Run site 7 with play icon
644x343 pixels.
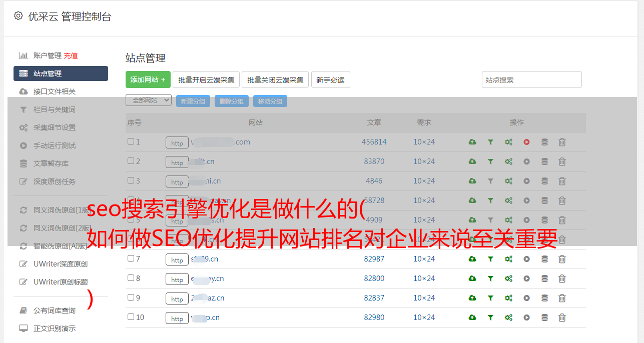point(526,259)
